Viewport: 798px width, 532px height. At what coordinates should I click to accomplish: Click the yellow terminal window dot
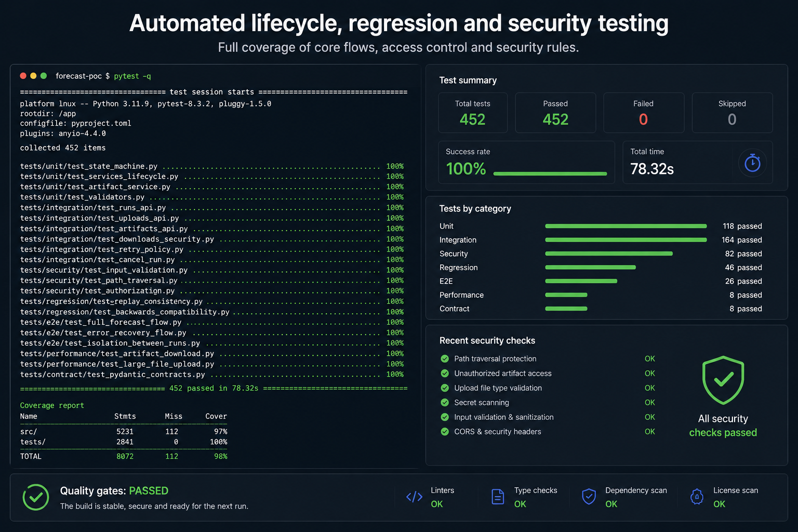click(x=33, y=76)
